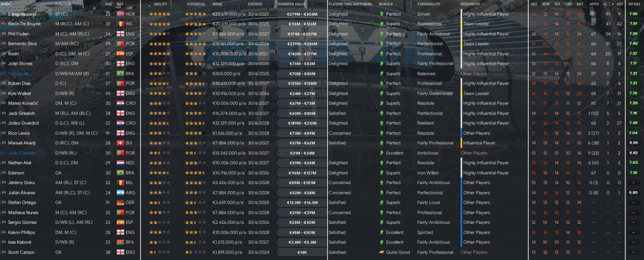Sort by the Hierarchy column header
Viewport: 644px width, 260px height.
point(470,4)
